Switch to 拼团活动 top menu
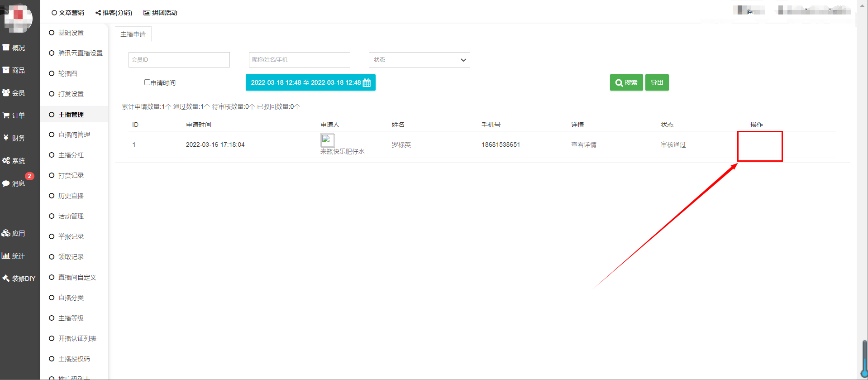This screenshot has height=380, width=868. pos(160,13)
